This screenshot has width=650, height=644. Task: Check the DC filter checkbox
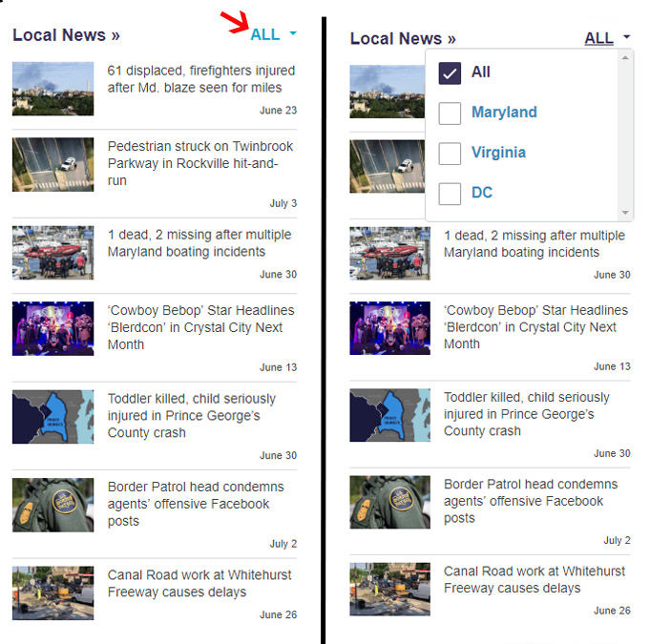(450, 193)
